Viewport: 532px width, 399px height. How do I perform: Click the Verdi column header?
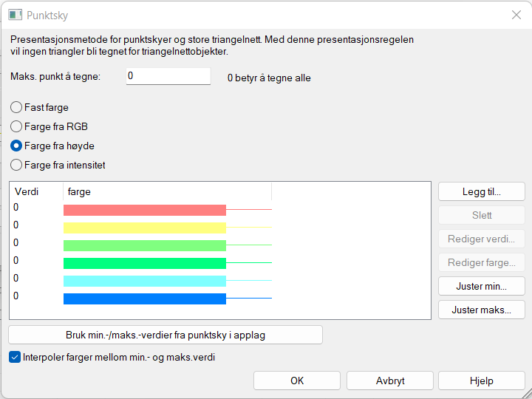[27, 192]
